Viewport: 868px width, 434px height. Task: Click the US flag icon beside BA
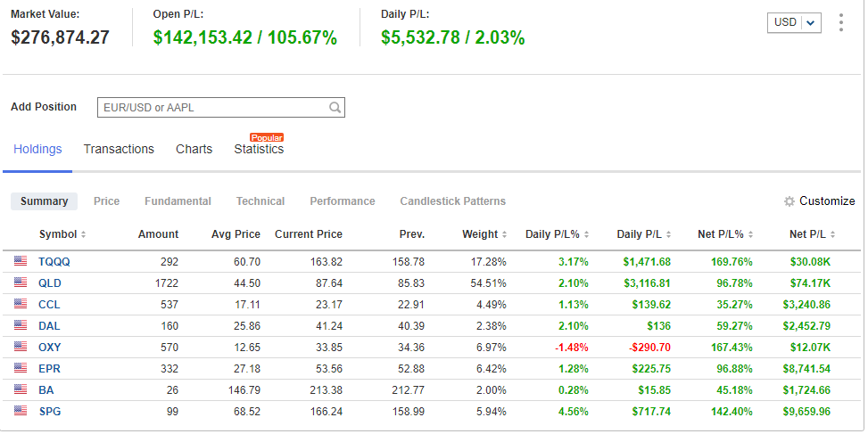pyautogui.click(x=21, y=389)
